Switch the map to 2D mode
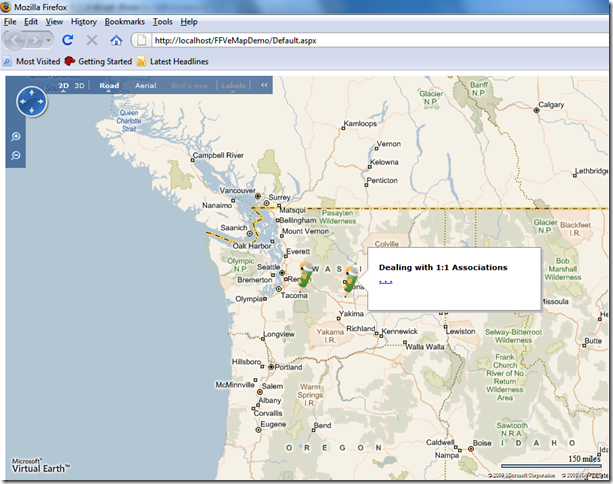Image resolution: width=613 pixels, height=484 pixels. tap(63, 86)
